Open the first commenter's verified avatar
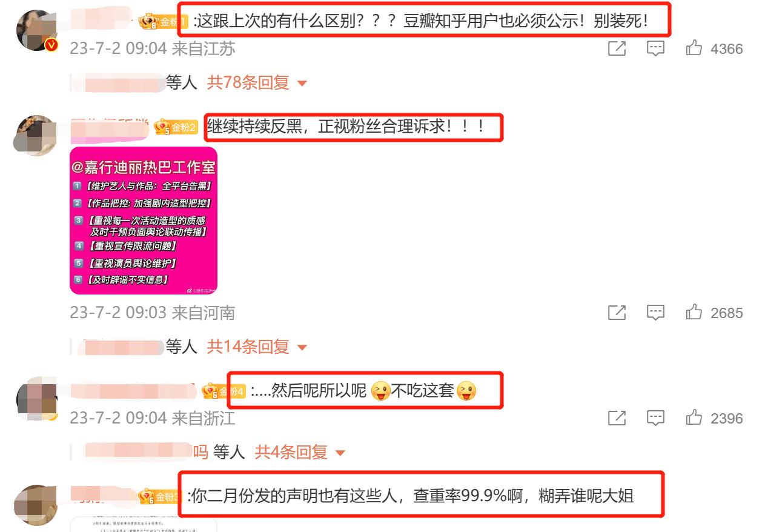765x532 pixels. [36, 30]
